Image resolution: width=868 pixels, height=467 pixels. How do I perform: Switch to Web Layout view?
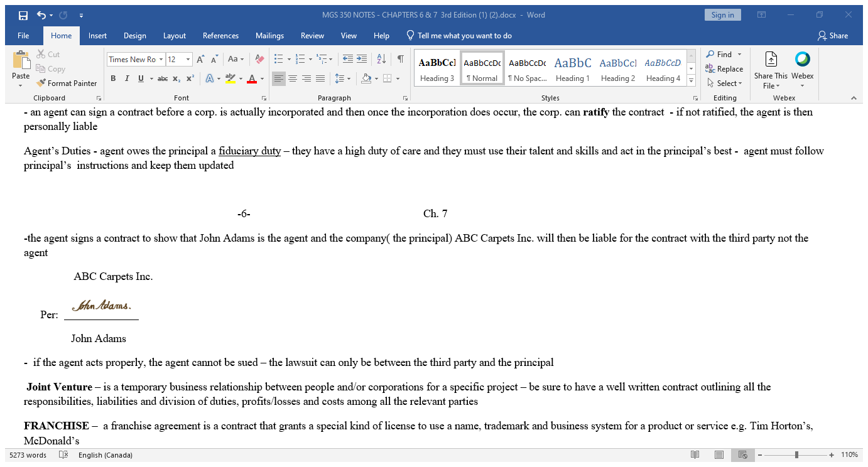pos(743,455)
